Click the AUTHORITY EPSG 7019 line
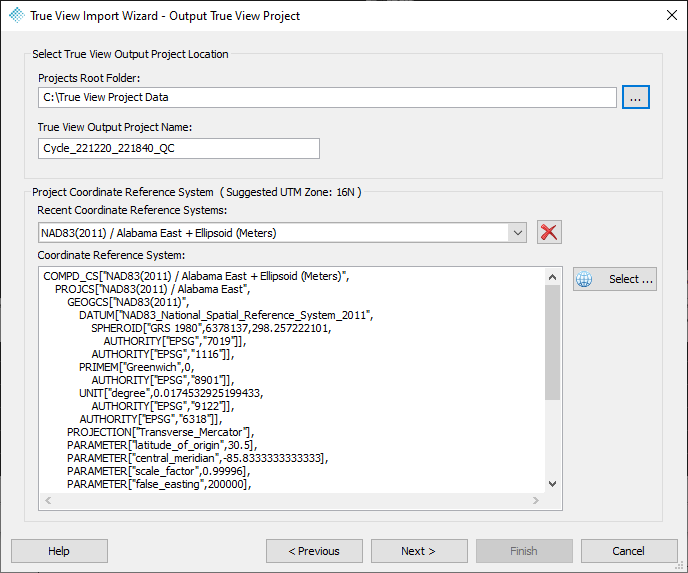 [175, 341]
